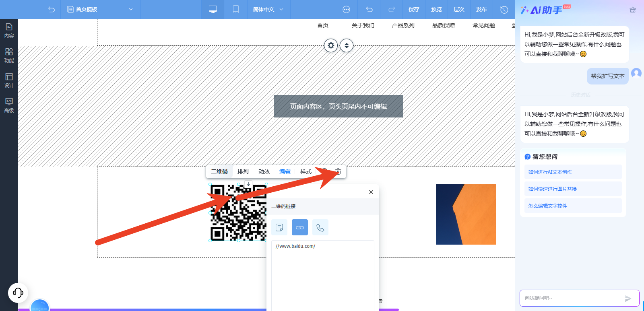This screenshot has width=644, height=311.
Task: Open the 设计 design sidebar panel
Action: point(9,80)
